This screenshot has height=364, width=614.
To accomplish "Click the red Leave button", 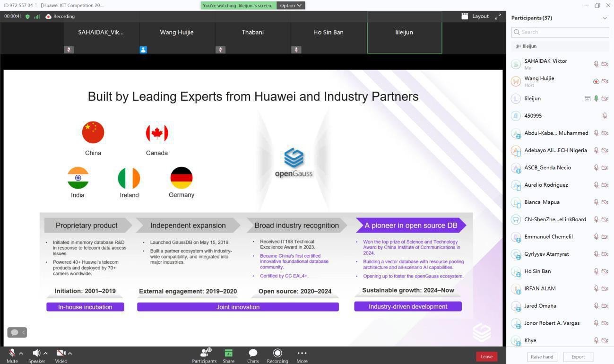I will (486, 356).
